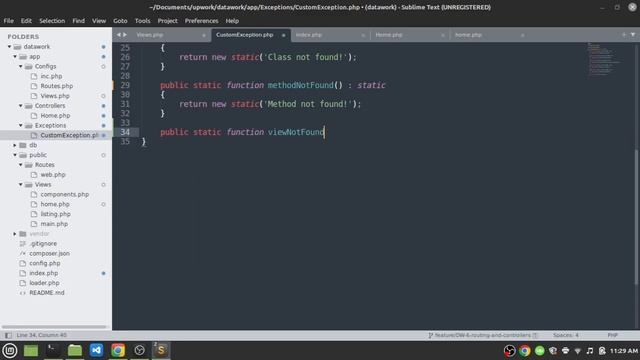This screenshot has height=360, width=640.
Task: Close the capitalized Home.php tab
Action: 442,35
